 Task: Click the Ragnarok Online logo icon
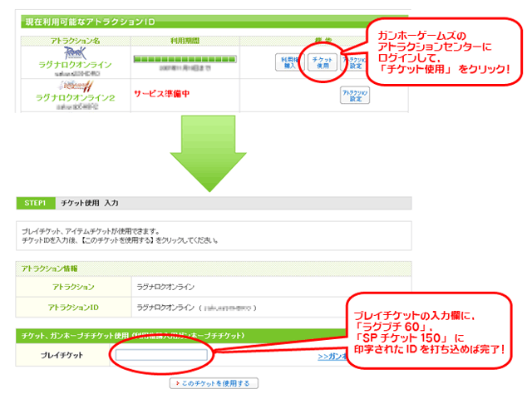pos(76,53)
